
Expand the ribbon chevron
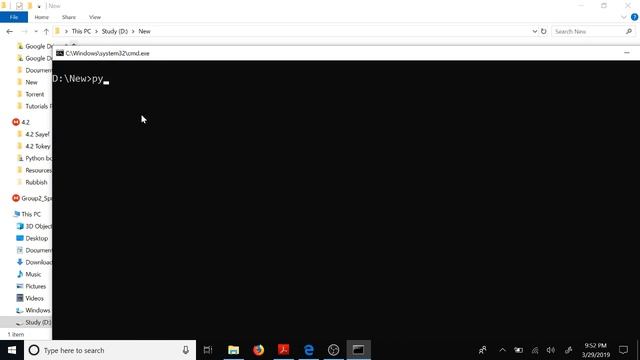click(x=624, y=17)
